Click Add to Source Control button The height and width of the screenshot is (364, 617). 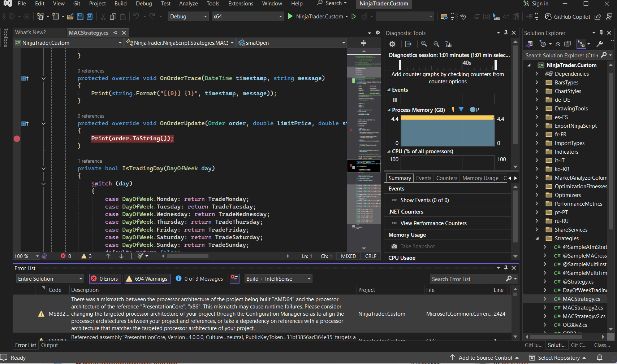tap(485, 358)
